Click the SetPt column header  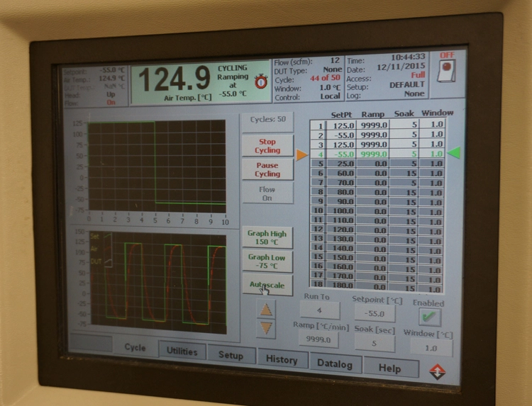point(341,115)
